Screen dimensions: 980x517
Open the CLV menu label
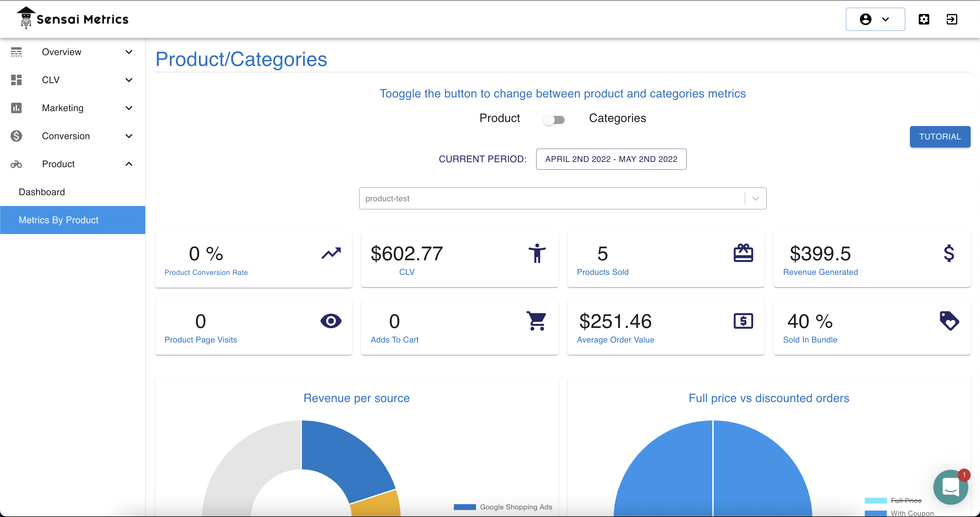point(50,80)
